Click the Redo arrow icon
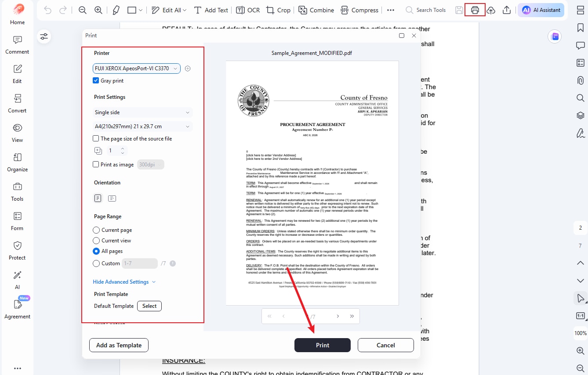This screenshot has width=588, height=375. click(x=63, y=10)
